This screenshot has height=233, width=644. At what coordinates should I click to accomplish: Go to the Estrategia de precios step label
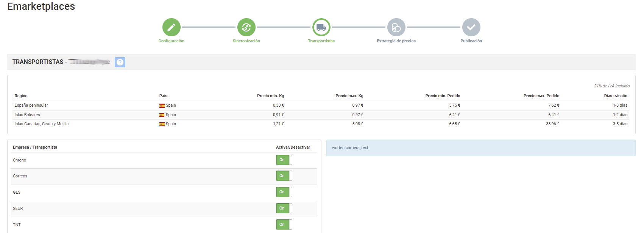coord(396,41)
